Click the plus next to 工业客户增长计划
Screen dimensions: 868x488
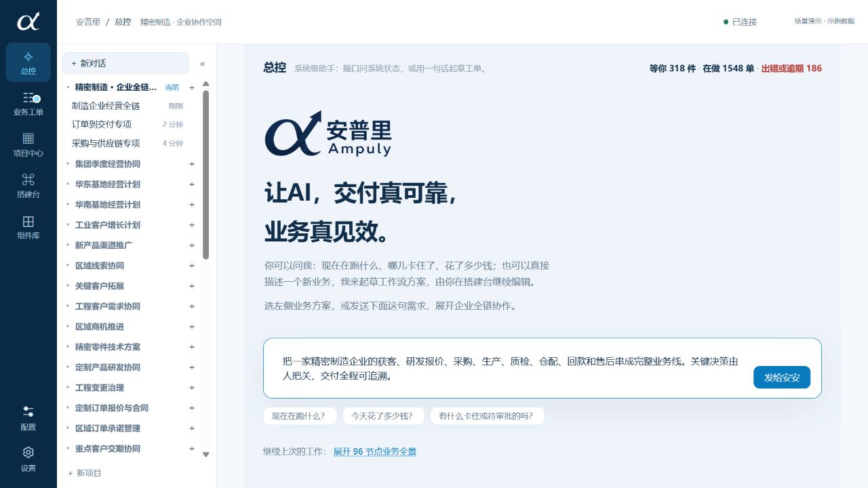(x=192, y=225)
